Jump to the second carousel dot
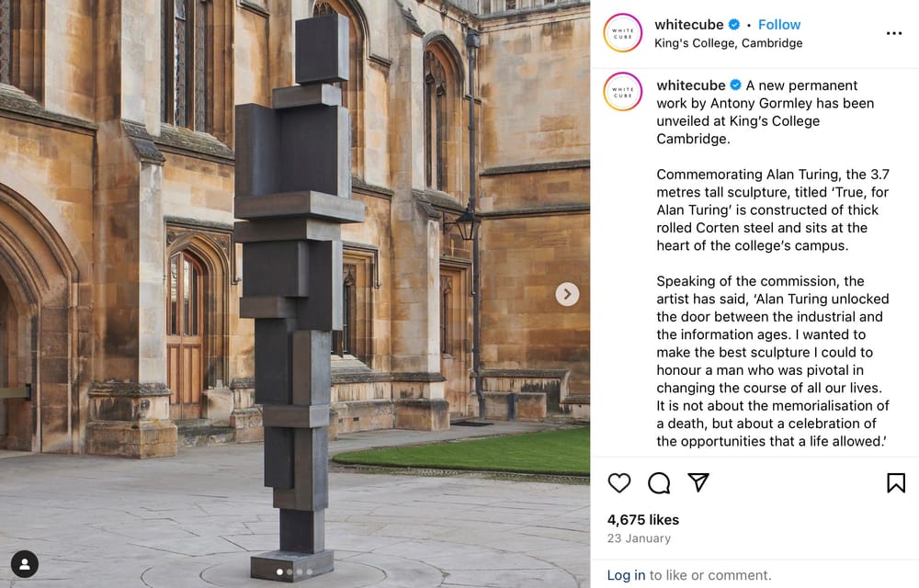919x588 pixels. pyautogui.click(x=289, y=571)
